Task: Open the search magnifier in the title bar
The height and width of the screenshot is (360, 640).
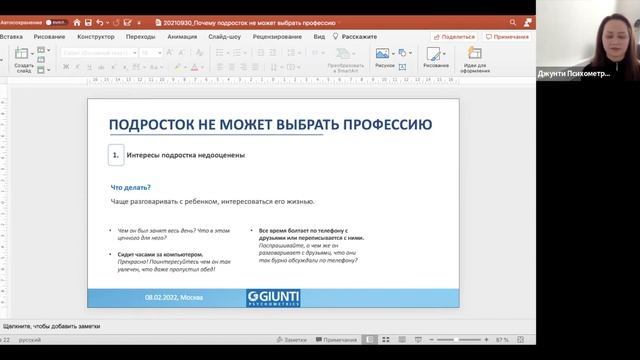Action: coord(513,23)
